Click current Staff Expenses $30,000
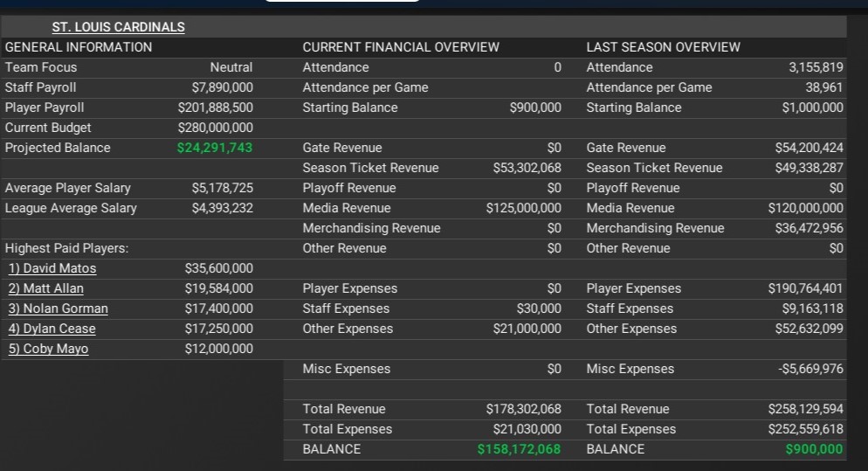 539,308
